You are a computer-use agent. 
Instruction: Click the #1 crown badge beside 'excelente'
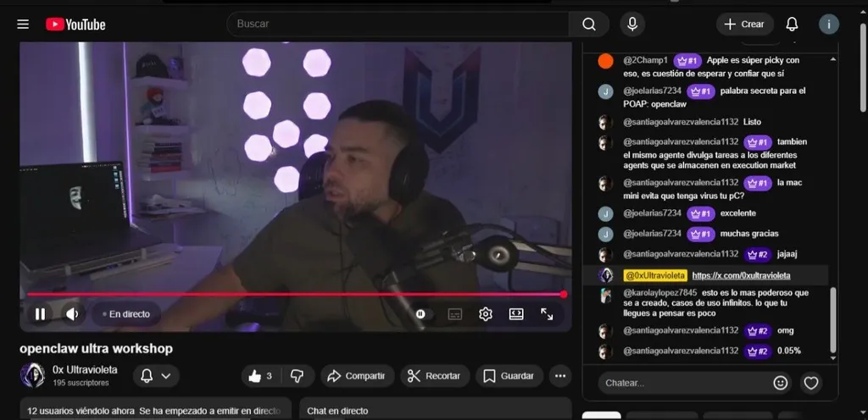[x=701, y=213]
